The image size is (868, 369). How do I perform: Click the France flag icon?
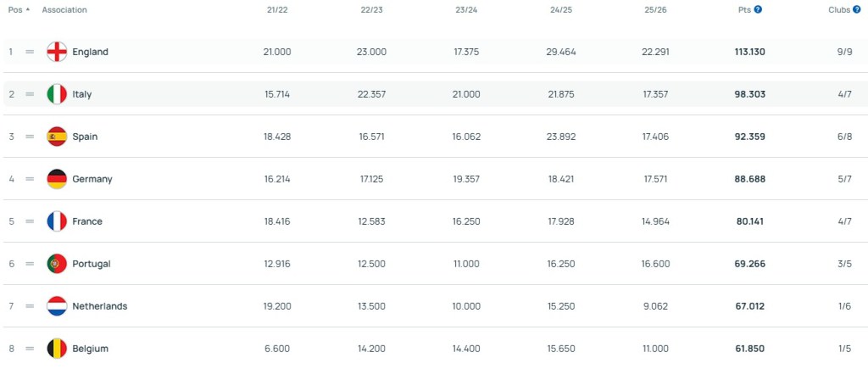(57, 221)
